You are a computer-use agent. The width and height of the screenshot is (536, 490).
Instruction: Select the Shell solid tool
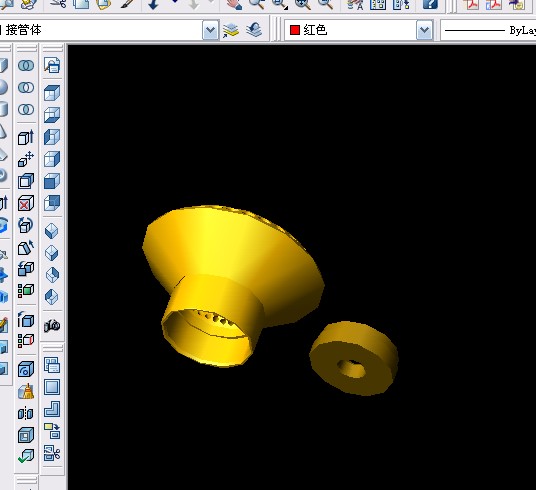(26, 435)
